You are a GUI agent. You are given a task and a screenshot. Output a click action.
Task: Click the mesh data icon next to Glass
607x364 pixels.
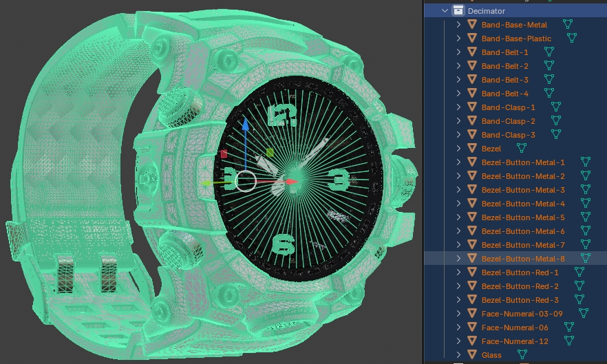522,354
